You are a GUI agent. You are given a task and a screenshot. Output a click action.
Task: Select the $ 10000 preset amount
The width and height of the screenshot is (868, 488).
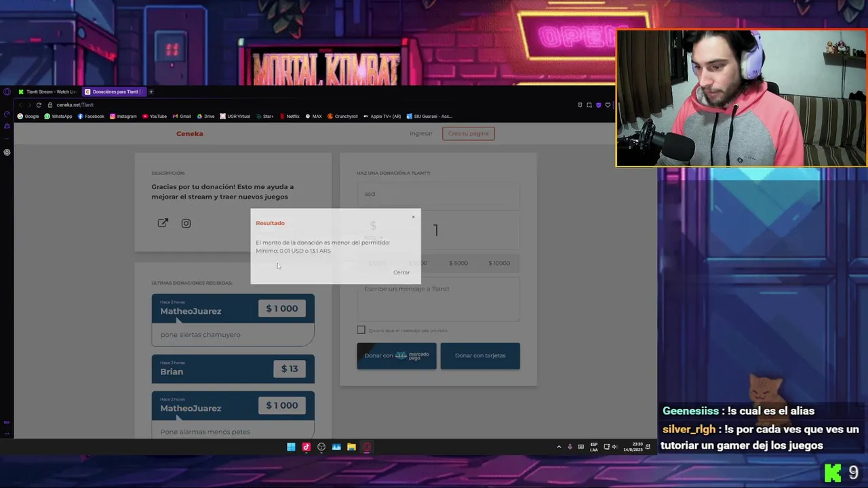[x=499, y=263]
